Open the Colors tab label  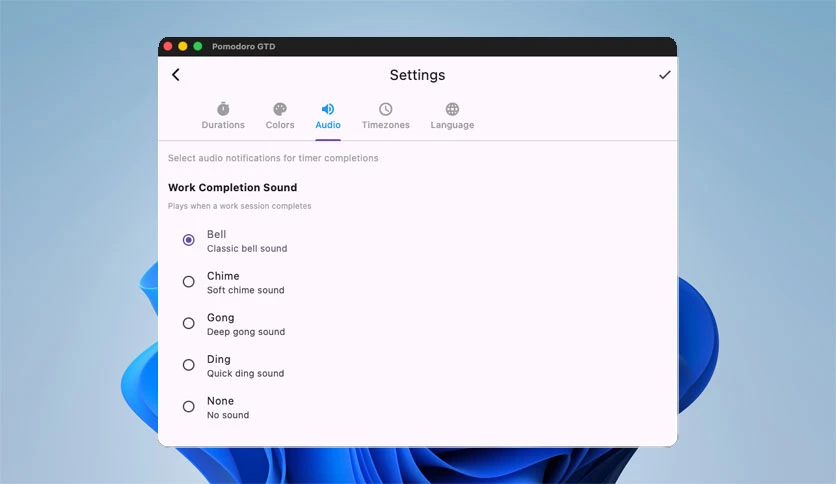point(280,125)
